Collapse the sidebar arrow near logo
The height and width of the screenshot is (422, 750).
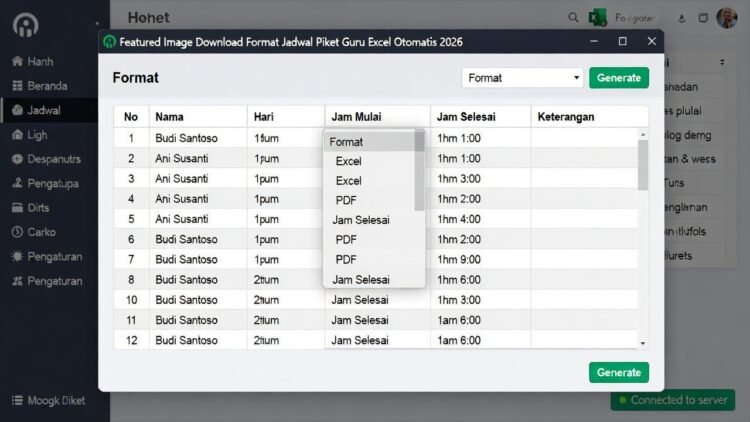click(x=97, y=23)
